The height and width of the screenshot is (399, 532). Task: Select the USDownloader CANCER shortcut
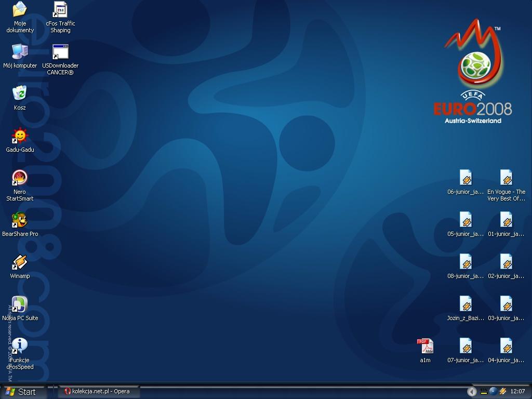tap(60, 52)
